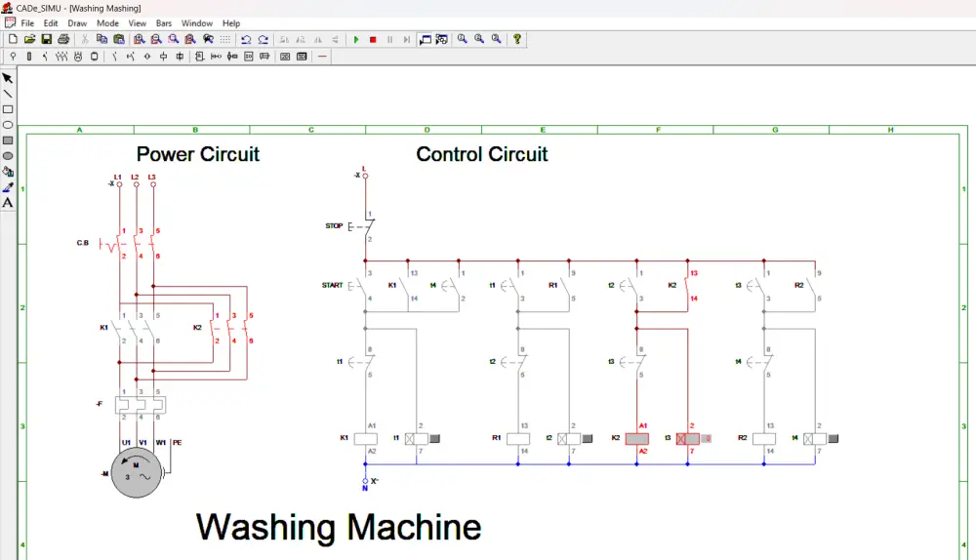Open the Bars menu
976x560 pixels.
(x=164, y=23)
